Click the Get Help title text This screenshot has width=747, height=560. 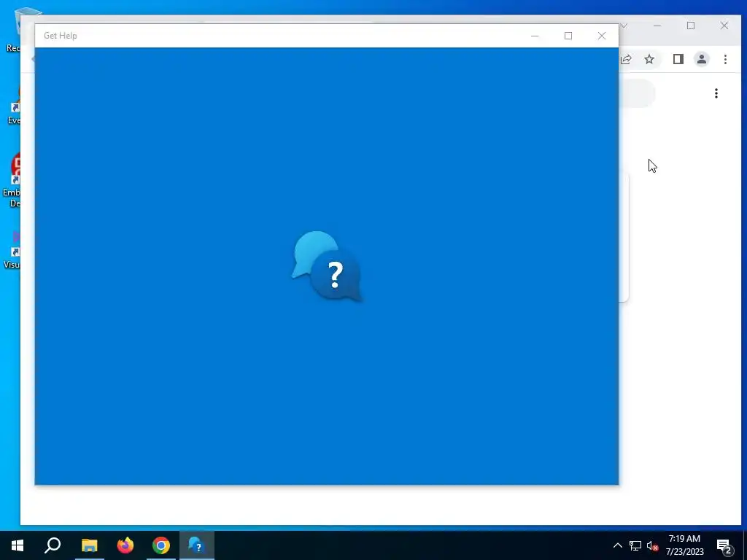point(61,36)
